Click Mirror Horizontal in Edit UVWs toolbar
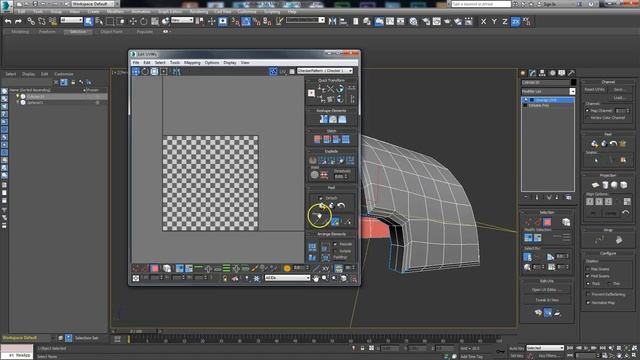Image resolution: width=640 pixels, height=360 pixels. point(176,71)
